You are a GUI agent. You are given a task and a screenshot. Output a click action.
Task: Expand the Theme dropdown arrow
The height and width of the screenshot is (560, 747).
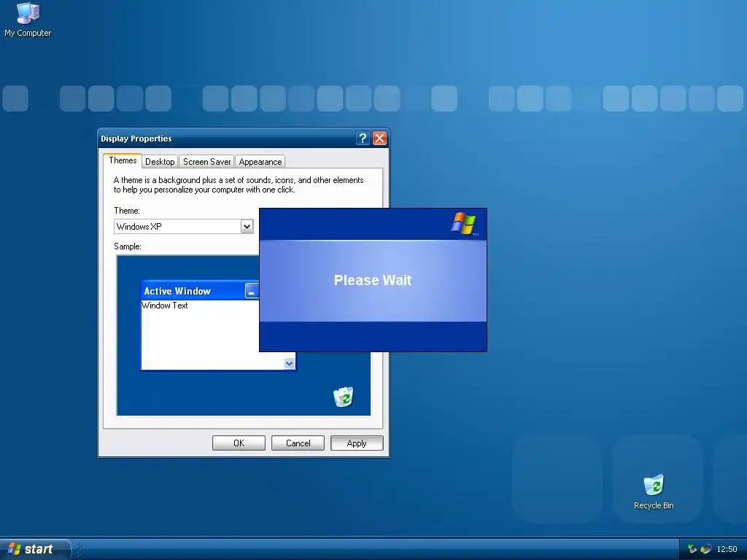coord(247,227)
